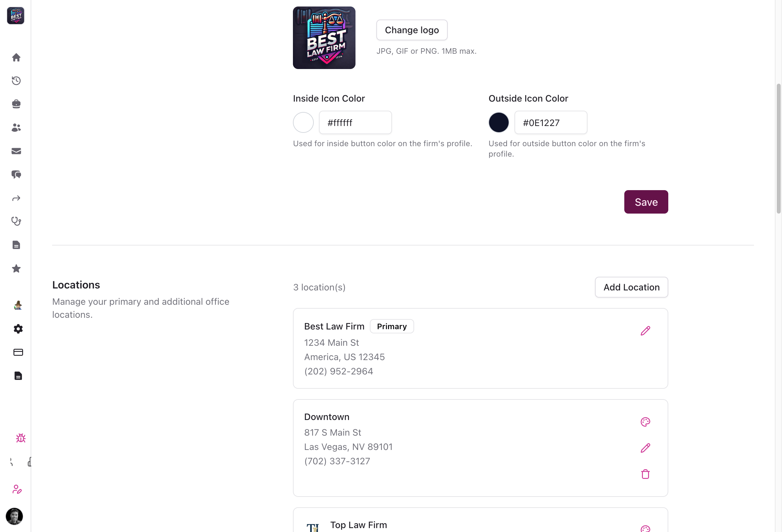
Task: Open the chat bubbles sidebar icon
Action: click(16, 175)
